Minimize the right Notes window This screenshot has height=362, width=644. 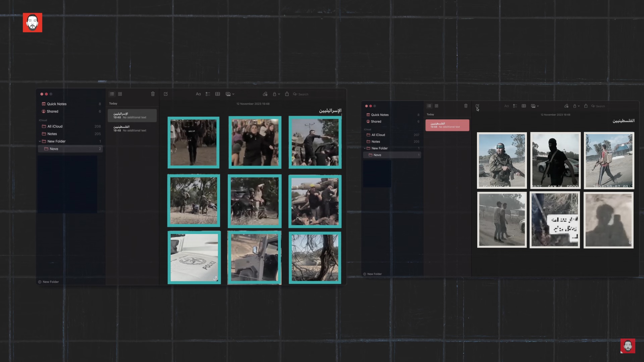pos(371,106)
